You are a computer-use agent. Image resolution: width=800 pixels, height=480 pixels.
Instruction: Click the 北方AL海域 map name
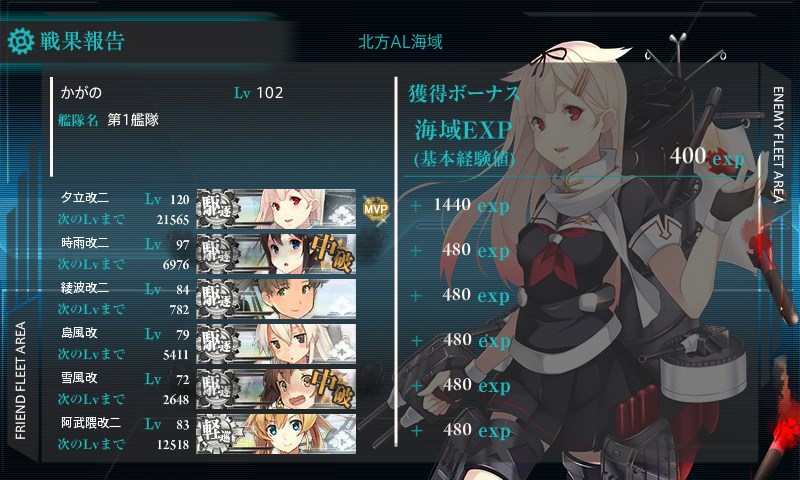coord(401,42)
